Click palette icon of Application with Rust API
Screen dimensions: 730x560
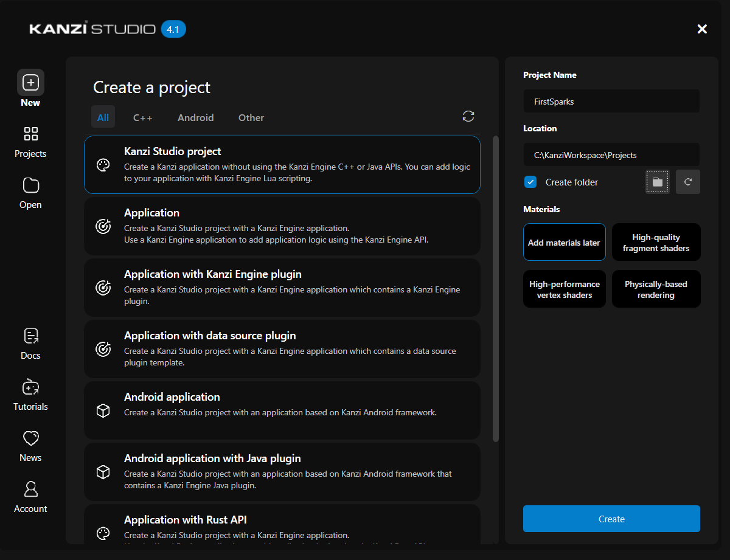pos(103,533)
